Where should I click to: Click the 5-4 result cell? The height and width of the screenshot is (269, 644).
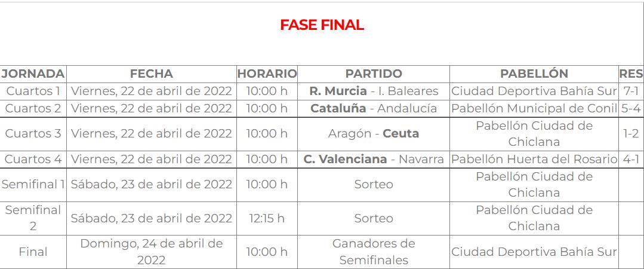tap(631, 109)
